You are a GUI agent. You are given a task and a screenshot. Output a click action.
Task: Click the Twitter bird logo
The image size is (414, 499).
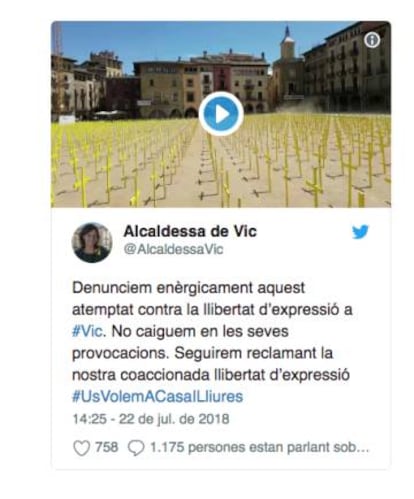click(x=360, y=232)
